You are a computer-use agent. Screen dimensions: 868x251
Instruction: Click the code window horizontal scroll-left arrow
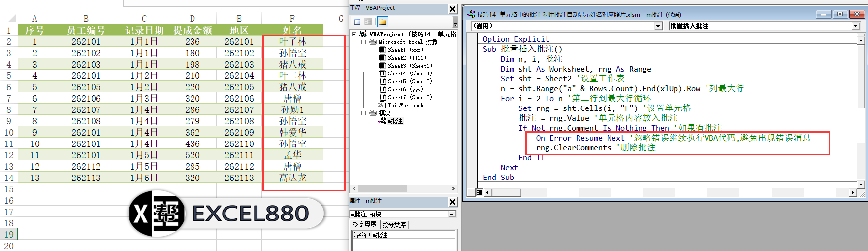488,192
